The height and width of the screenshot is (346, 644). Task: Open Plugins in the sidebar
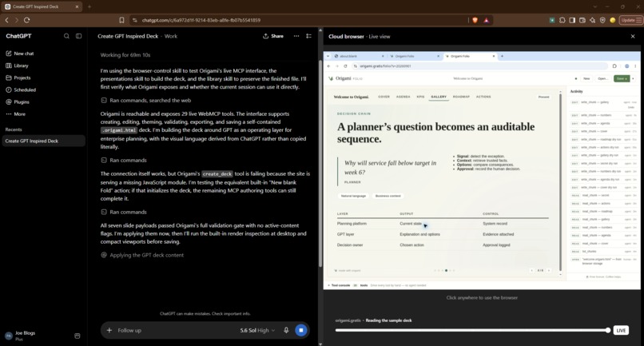coord(18,102)
